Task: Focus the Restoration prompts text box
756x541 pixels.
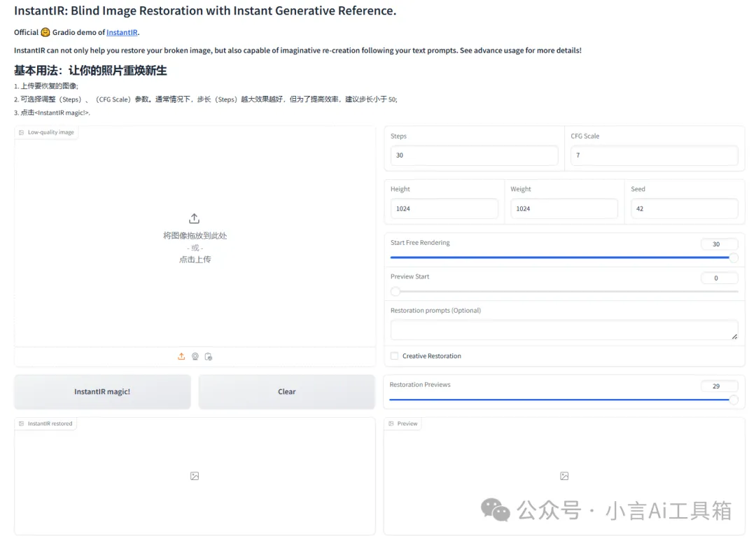Action: tap(564, 330)
